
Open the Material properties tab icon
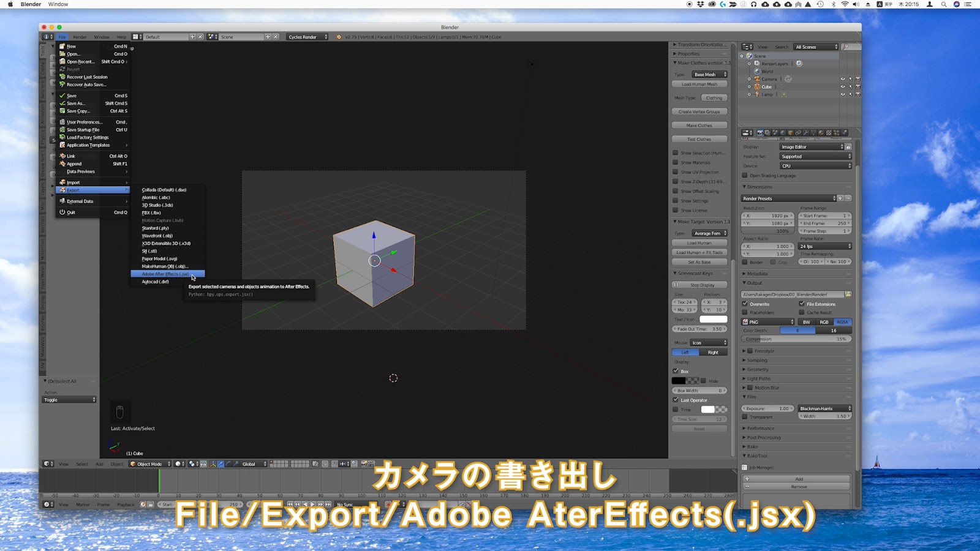pos(821,132)
